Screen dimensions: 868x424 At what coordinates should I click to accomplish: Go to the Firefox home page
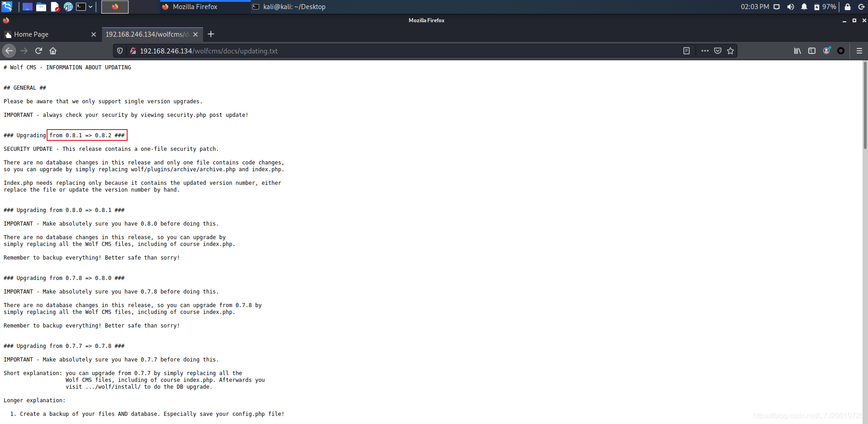point(53,51)
